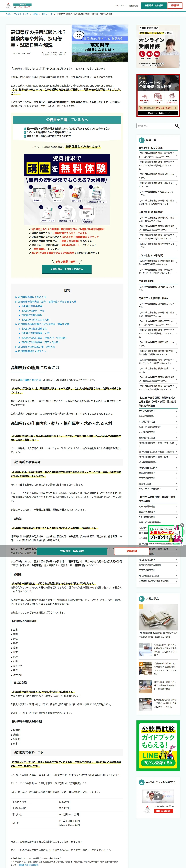
Task: Open 行政系科目対策講座 in the sidebar
Action: (x=158, y=468)
